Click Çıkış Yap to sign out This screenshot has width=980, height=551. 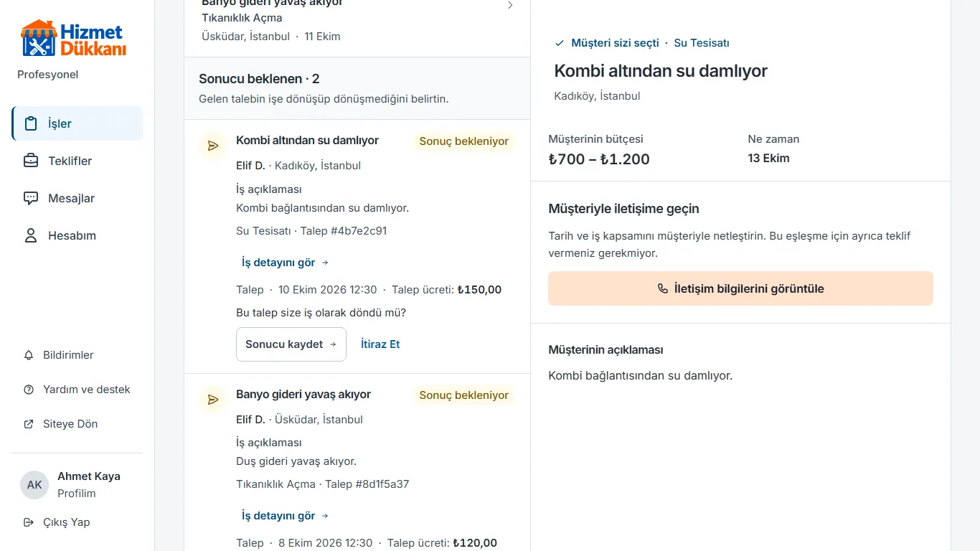[x=77, y=522]
